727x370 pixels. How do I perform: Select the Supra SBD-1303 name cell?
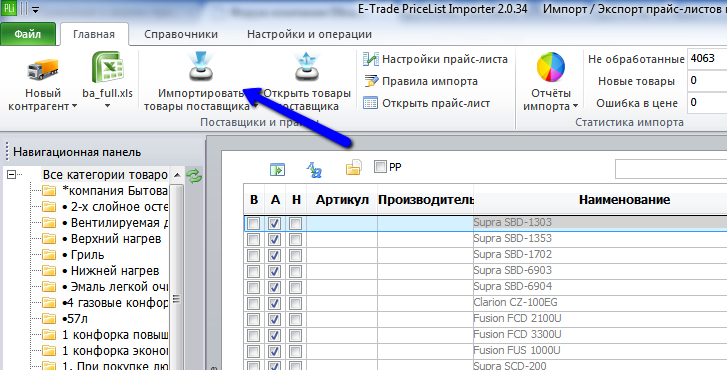click(600, 223)
